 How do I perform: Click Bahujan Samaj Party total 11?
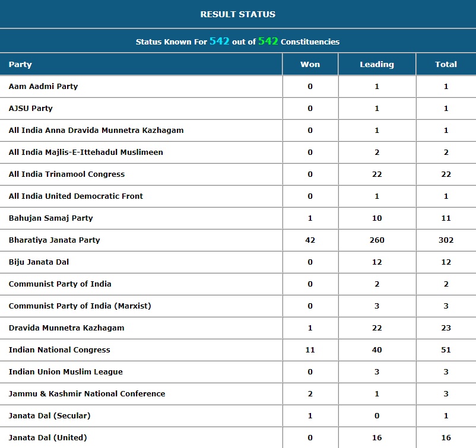click(446, 218)
